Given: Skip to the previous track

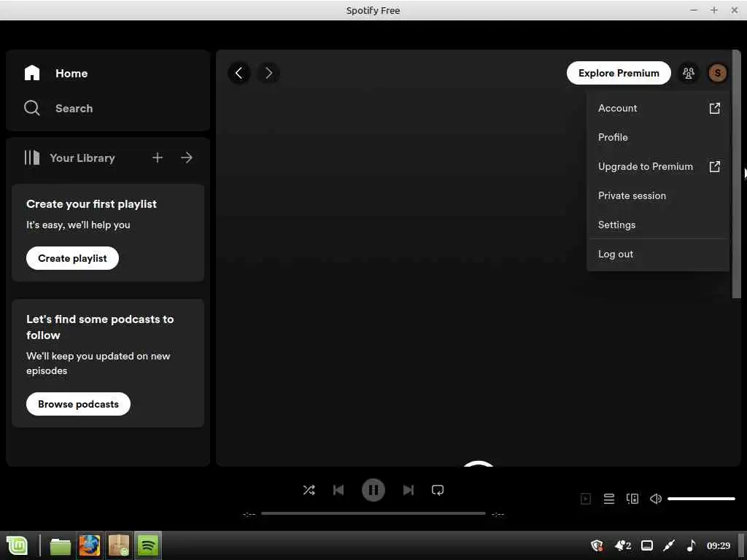Looking at the screenshot, I should coord(338,490).
